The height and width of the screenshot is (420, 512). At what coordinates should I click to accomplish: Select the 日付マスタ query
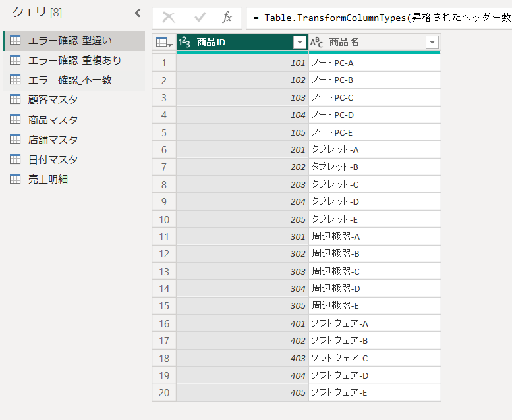click(x=74, y=159)
